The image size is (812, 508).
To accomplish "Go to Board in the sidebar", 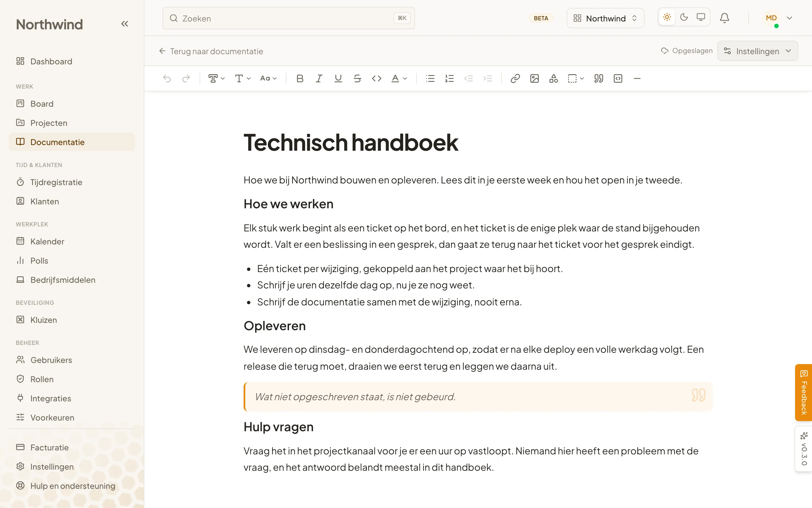I will 72,104.
